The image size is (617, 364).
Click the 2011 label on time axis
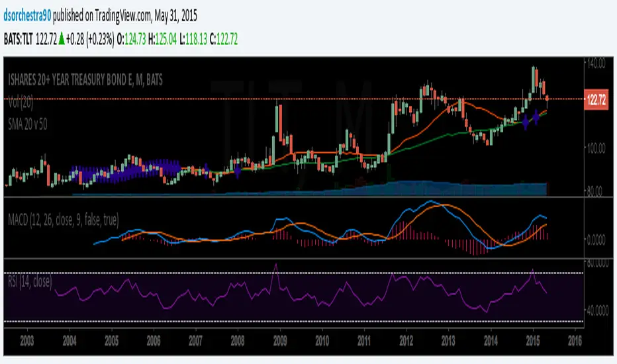[364, 341]
